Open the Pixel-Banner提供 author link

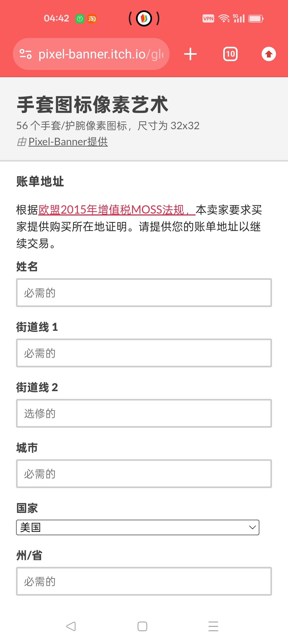(x=68, y=142)
